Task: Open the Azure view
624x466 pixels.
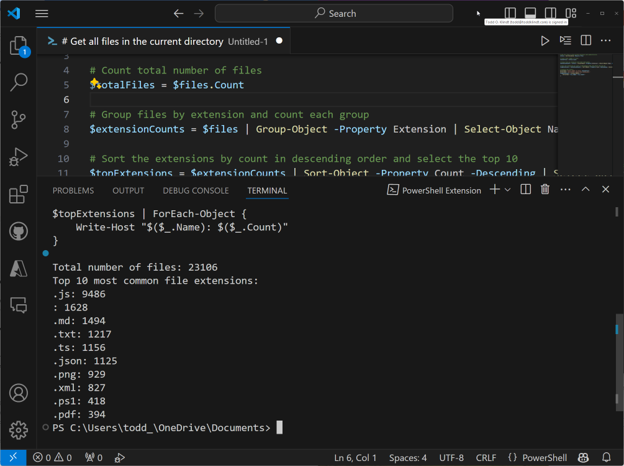Action: pos(18,269)
